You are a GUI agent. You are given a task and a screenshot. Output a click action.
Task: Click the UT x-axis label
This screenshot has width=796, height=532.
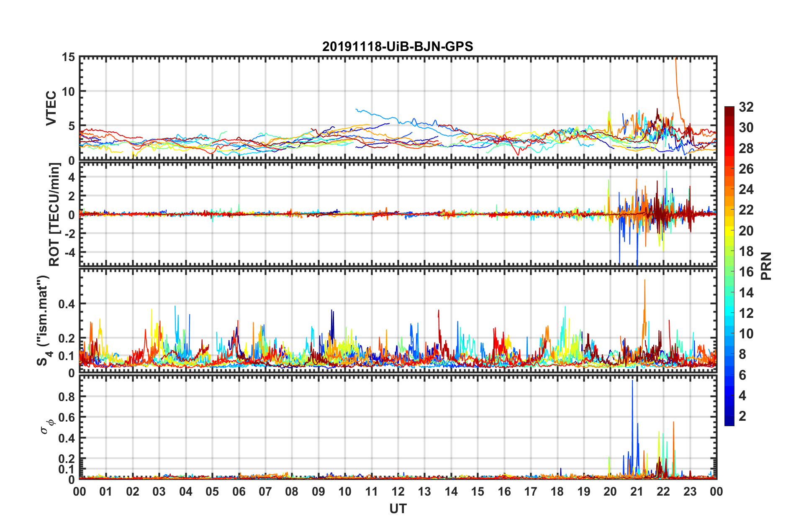pos(398,509)
